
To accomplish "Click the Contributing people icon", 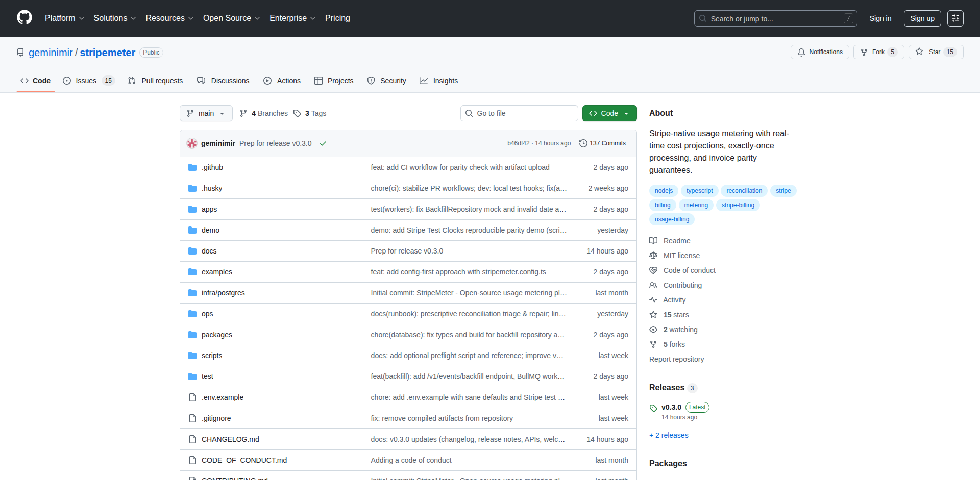I will (x=653, y=285).
